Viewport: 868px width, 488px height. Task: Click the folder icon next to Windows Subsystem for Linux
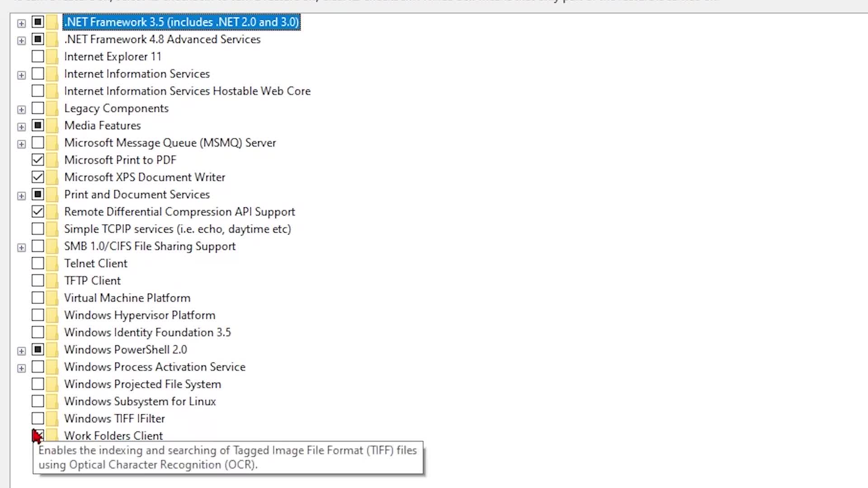point(52,401)
